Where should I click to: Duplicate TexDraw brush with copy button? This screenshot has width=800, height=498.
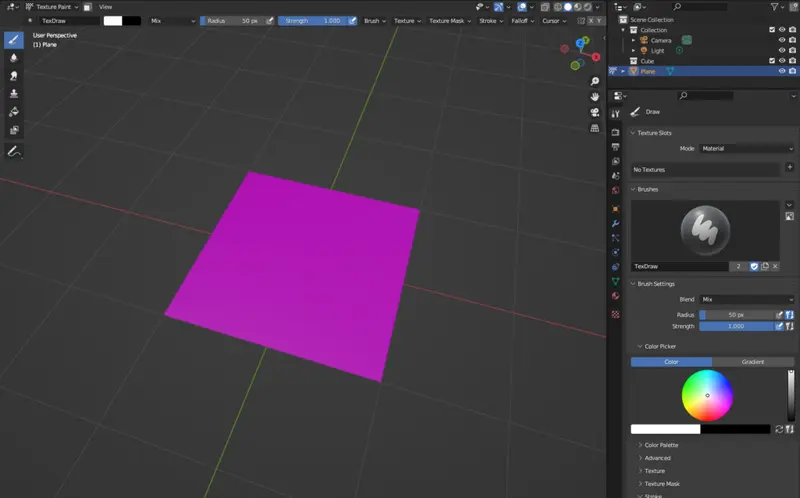(765, 266)
